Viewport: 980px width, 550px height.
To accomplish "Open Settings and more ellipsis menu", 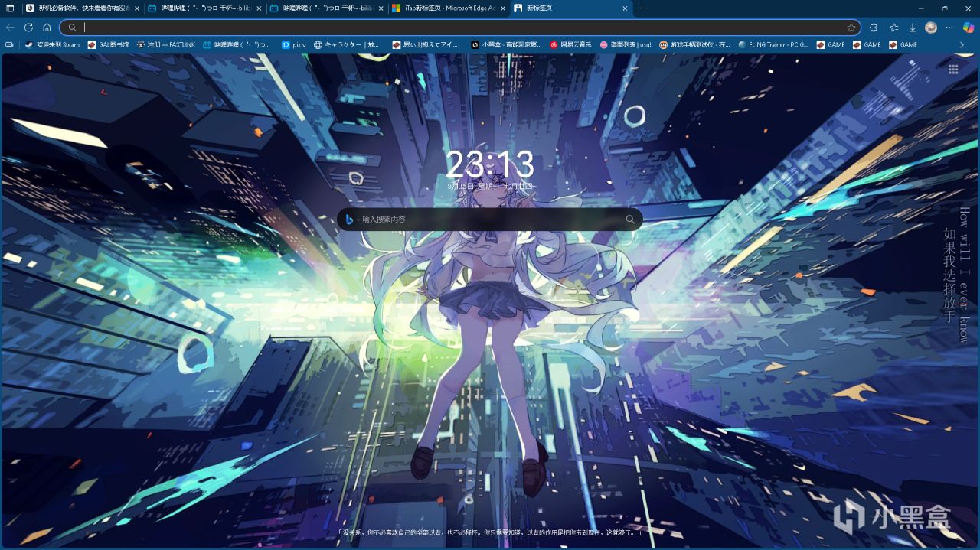I will (950, 27).
